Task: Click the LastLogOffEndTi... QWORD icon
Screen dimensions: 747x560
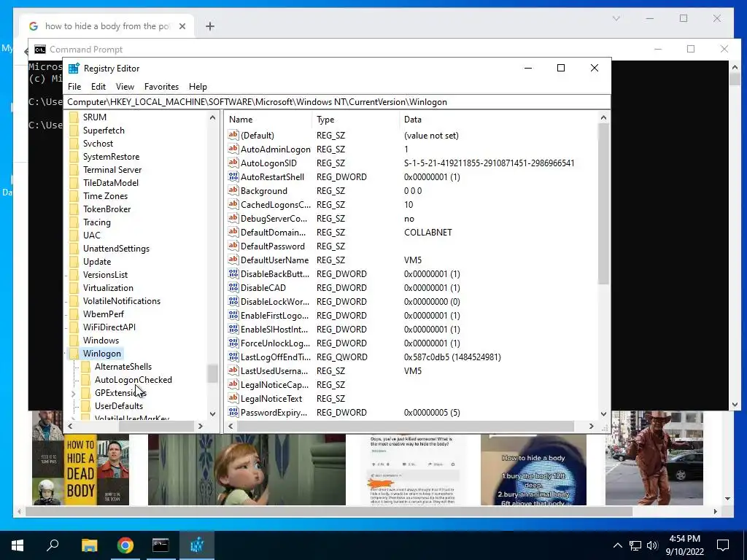Action: 233,357
